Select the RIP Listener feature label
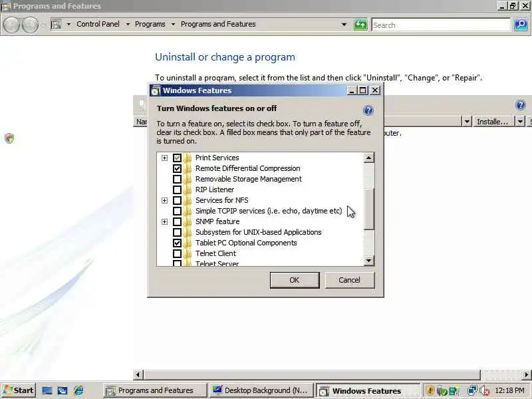Viewport: 532px width, 399px height. (215, 190)
